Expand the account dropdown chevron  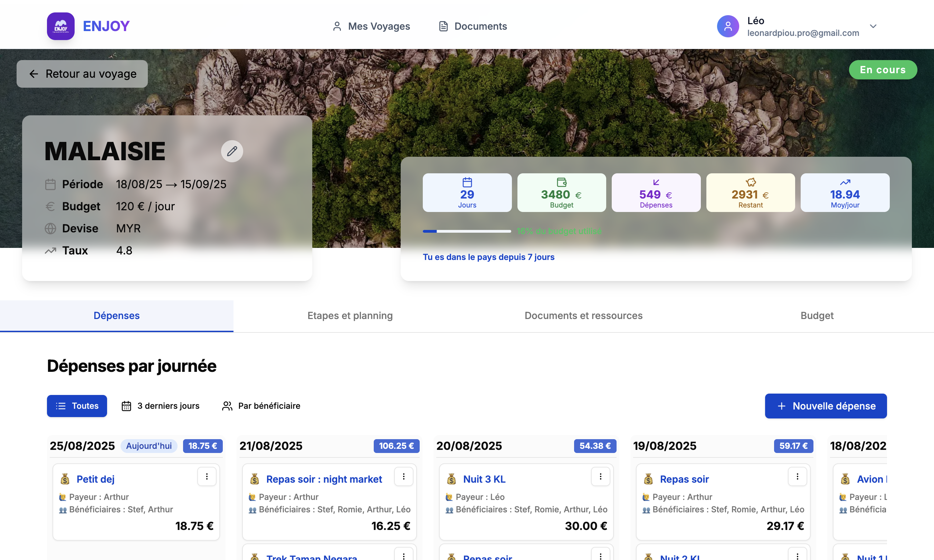[x=873, y=26]
